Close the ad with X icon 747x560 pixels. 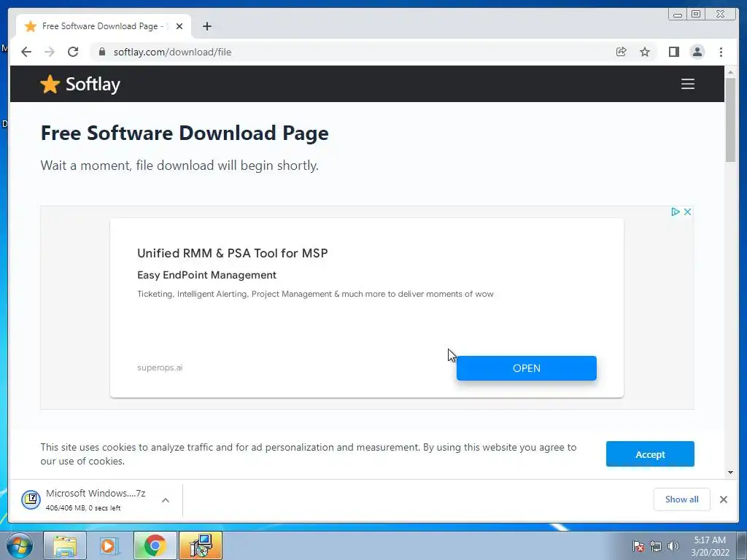(x=687, y=212)
